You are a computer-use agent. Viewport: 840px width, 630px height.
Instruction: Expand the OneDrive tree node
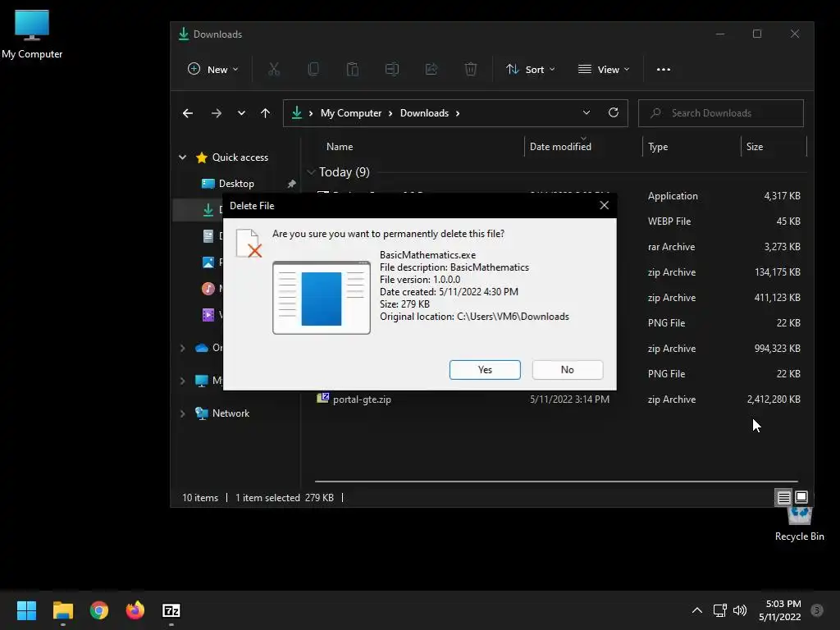(x=183, y=348)
